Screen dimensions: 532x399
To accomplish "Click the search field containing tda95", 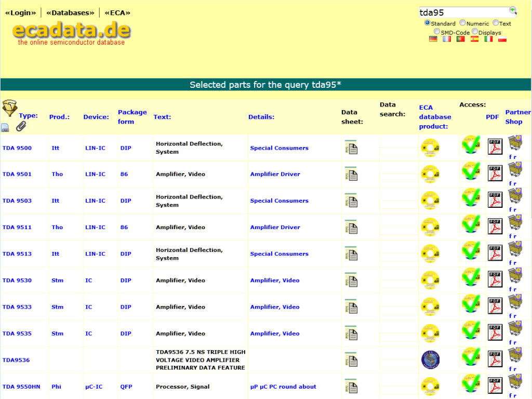I will pos(464,12).
